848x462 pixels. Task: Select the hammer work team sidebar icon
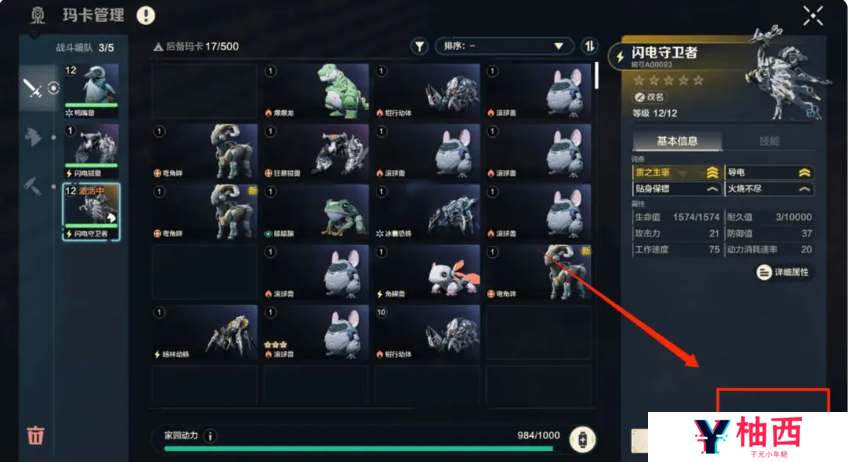[x=32, y=186]
